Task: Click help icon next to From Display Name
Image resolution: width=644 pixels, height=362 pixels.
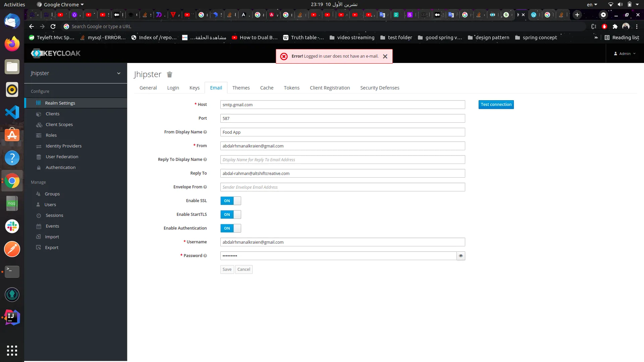Action: [205, 132]
